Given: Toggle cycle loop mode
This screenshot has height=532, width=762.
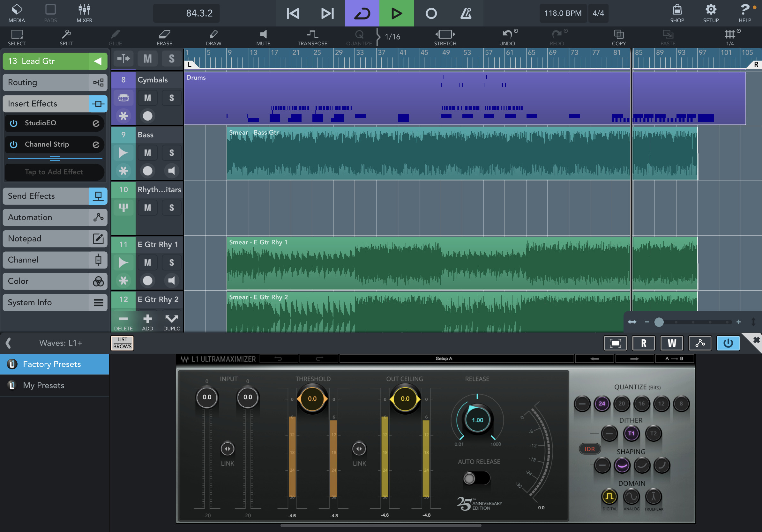Looking at the screenshot, I should pyautogui.click(x=362, y=13).
